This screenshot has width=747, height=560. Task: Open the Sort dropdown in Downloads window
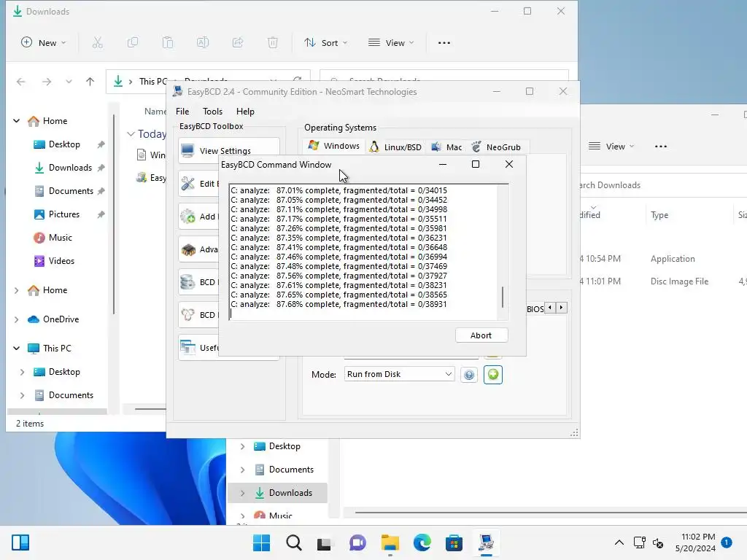[x=326, y=43]
